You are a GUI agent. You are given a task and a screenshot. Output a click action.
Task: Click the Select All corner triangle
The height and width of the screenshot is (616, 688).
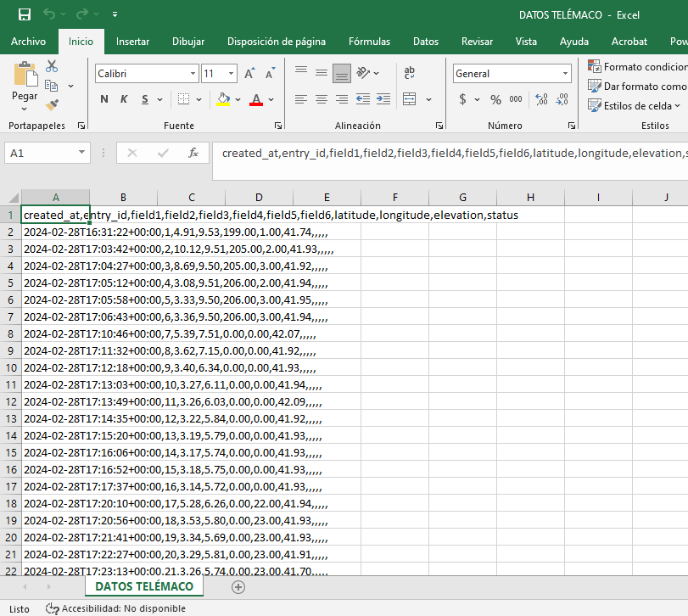pyautogui.click(x=13, y=197)
